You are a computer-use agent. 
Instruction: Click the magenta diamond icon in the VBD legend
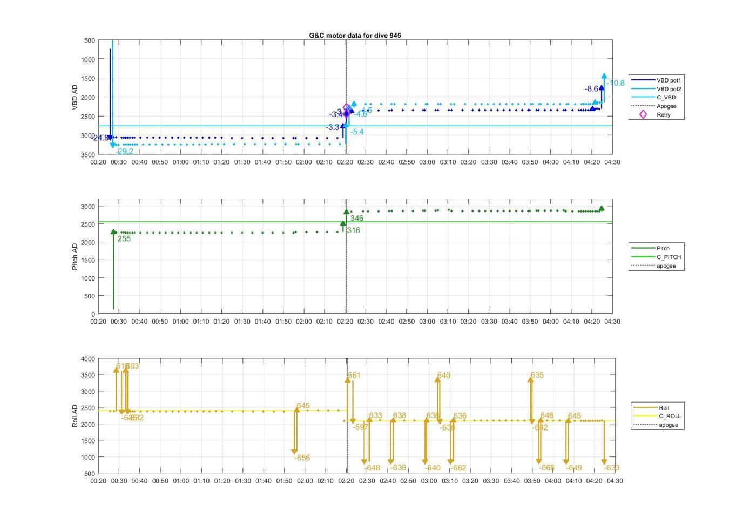click(643, 115)
